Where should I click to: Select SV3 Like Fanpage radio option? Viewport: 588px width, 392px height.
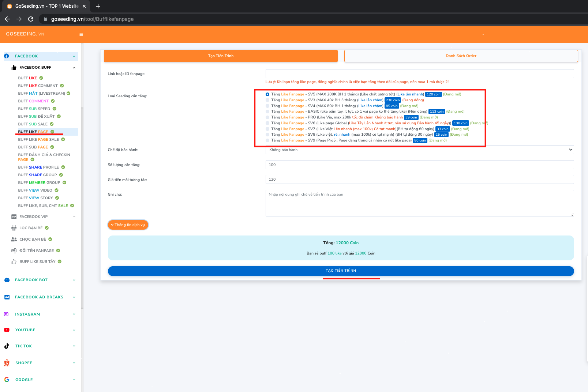tap(267, 100)
